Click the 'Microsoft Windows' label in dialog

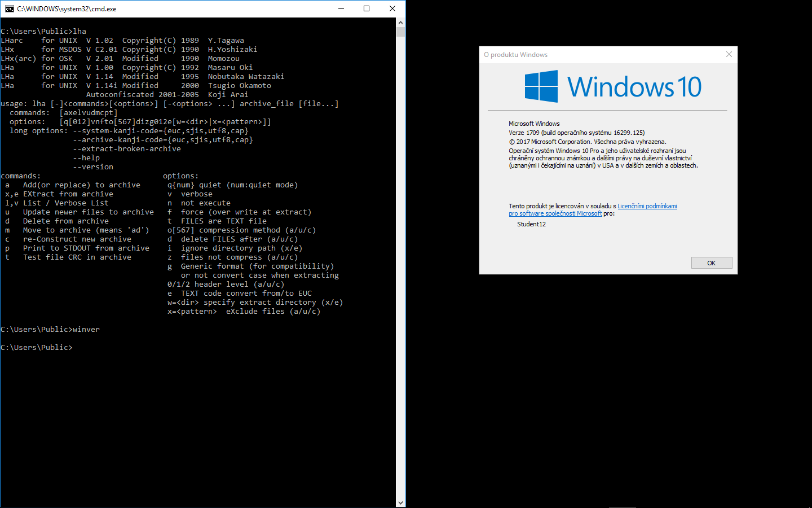[x=534, y=124]
